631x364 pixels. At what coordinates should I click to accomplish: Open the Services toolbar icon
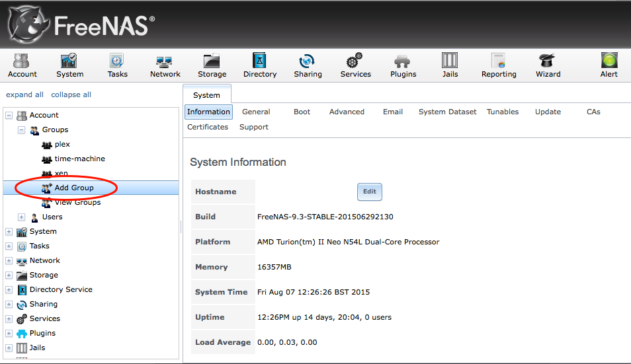[355, 65]
